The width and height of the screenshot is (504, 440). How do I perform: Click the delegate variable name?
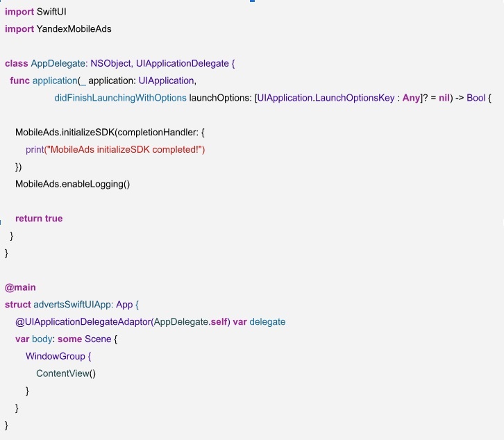point(267,322)
